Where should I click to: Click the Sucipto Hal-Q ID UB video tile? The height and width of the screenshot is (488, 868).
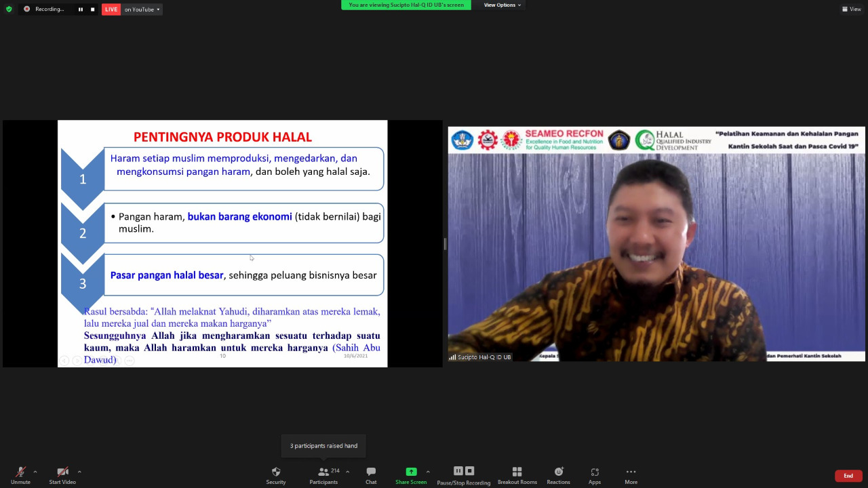[655, 244]
